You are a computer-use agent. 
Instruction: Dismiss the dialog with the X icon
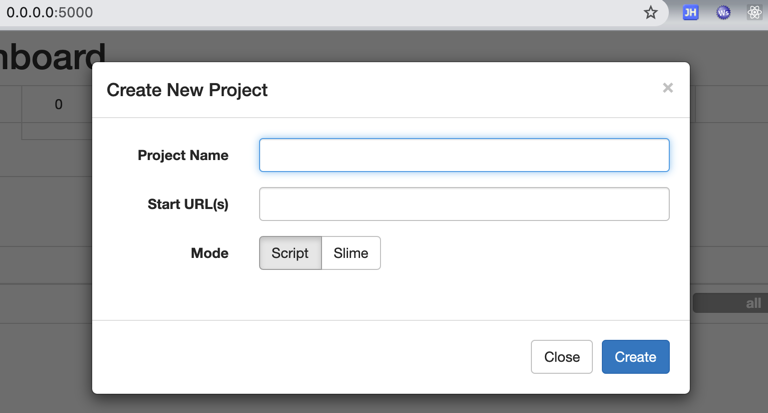coord(668,88)
